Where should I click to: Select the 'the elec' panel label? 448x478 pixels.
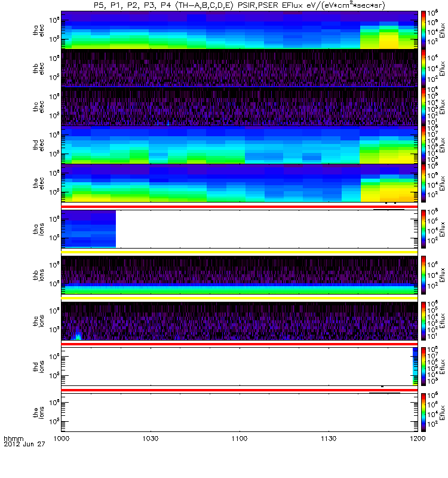coord(39,183)
